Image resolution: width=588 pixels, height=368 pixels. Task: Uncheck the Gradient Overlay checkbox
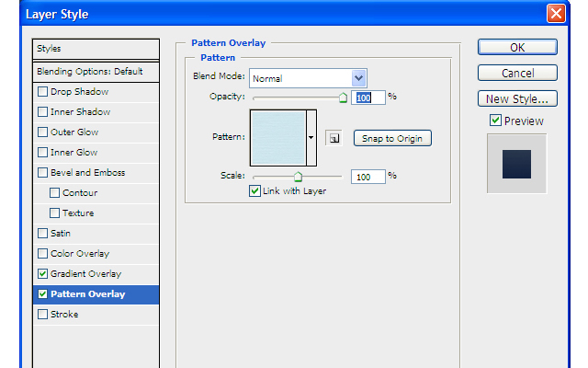point(42,274)
